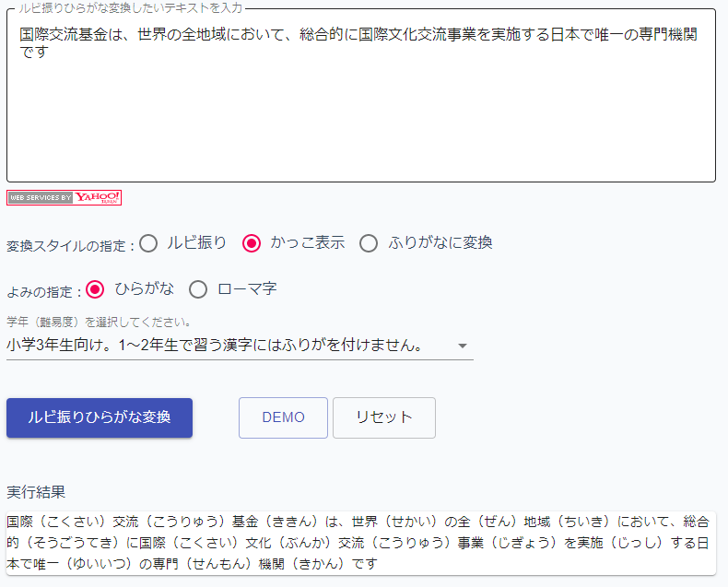This screenshot has width=728, height=587.
Task: Choose ローマ字 reading option
Action: [198, 289]
